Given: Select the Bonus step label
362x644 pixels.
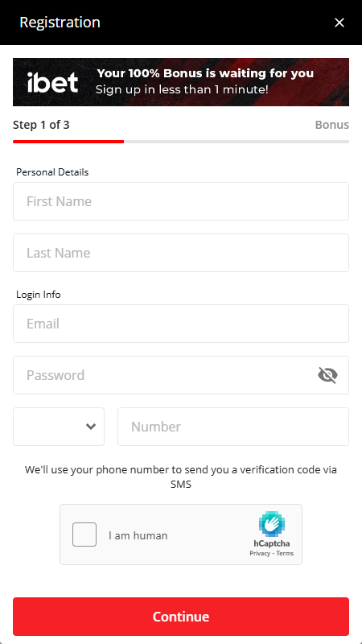Looking at the screenshot, I should click(332, 125).
